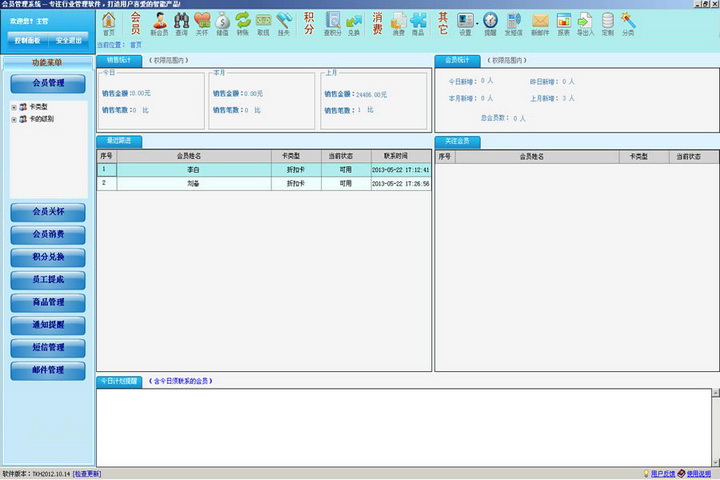Open the 商品管理 sidebar section
Screen dimensions: 720x480
coord(48,303)
